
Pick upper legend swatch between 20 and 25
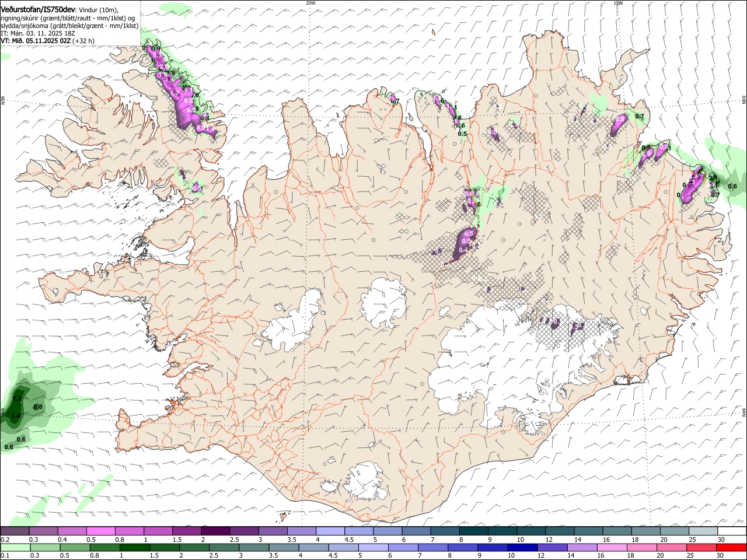point(674,531)
